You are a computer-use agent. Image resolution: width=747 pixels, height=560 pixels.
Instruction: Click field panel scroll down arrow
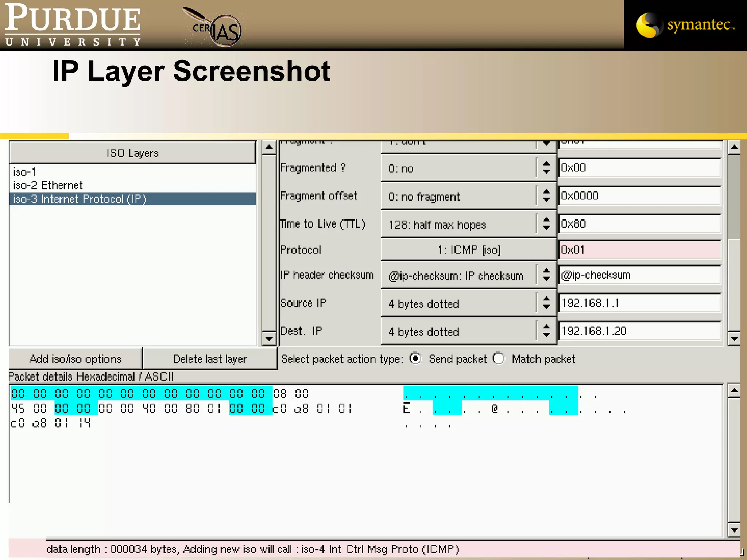click(734, 338)
